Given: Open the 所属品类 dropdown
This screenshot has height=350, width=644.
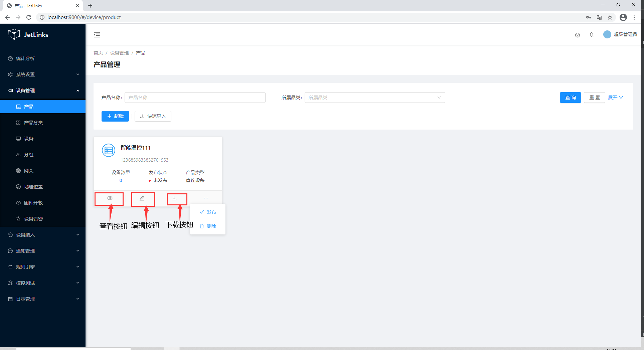Looking at the screenshot, I should click(x=374, y=98).
